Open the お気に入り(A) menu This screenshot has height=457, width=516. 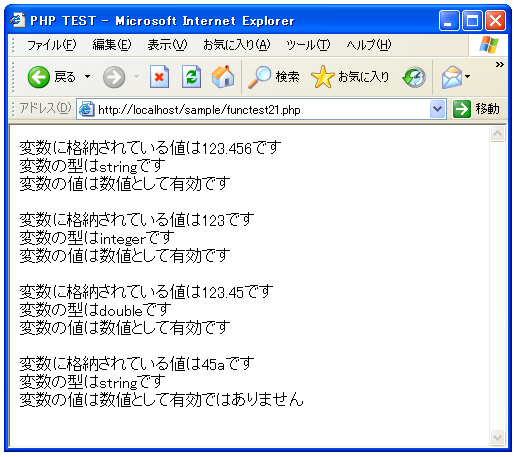[x=236, y=45]
